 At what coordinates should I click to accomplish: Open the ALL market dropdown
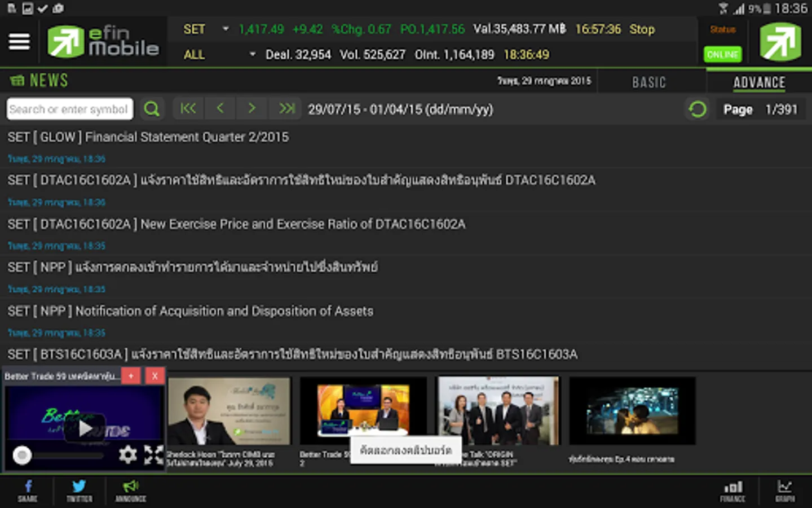point(219,55)
